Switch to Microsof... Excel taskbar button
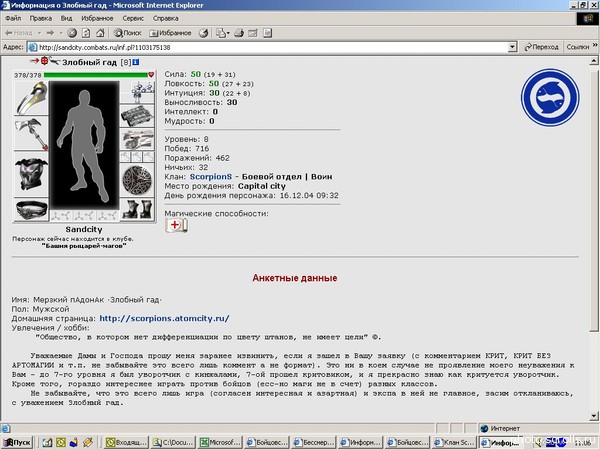The height and width of the screenshot is (450, 600). (220, 443)
